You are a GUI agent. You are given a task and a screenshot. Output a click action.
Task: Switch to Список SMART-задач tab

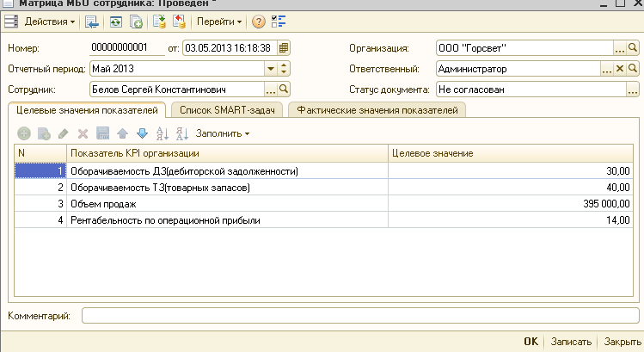click(x=227, y=110)
